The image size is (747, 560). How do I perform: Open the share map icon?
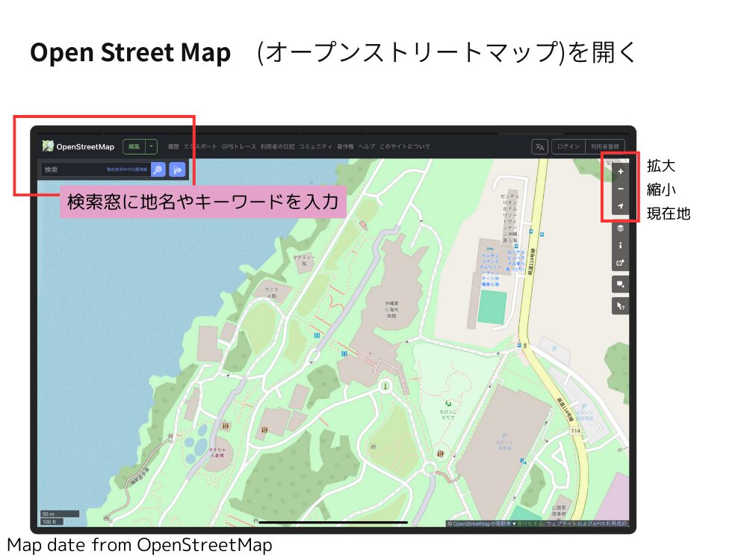coord(620,264)
